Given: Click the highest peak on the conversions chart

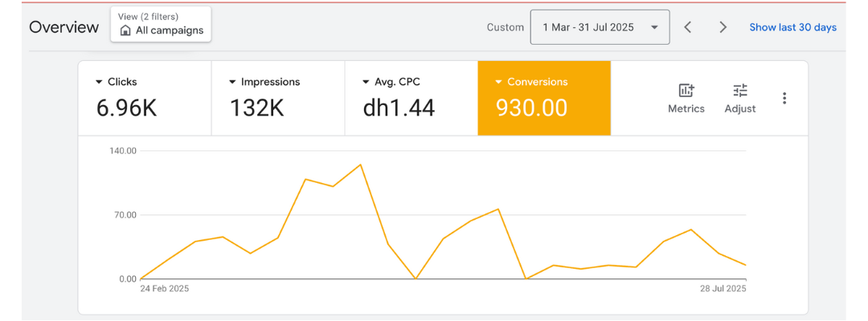Looking at the screenshot, I should [x=360, y=165].
